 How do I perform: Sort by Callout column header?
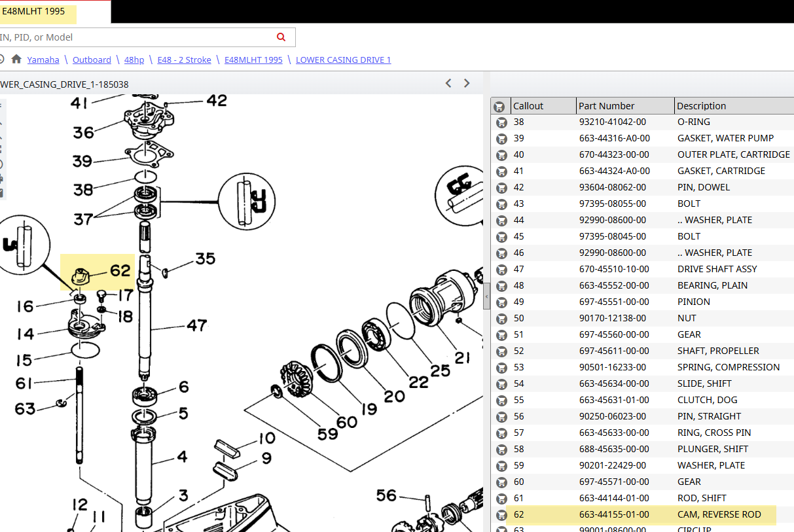click(543, 106)
